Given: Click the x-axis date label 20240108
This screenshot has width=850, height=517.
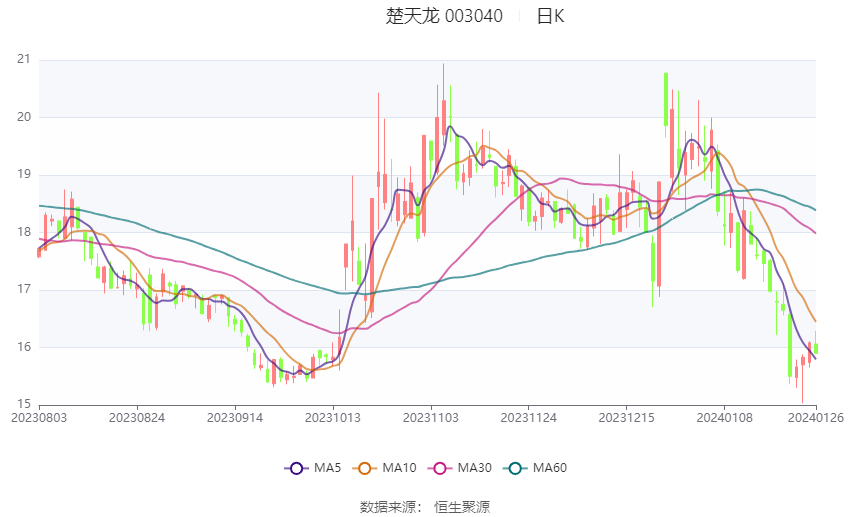Looking at the screenshot, I should coord(725,418).
